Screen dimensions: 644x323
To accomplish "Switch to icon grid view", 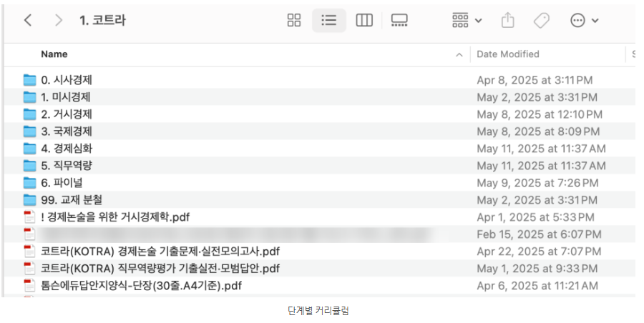I will click(x=294, y=21).
